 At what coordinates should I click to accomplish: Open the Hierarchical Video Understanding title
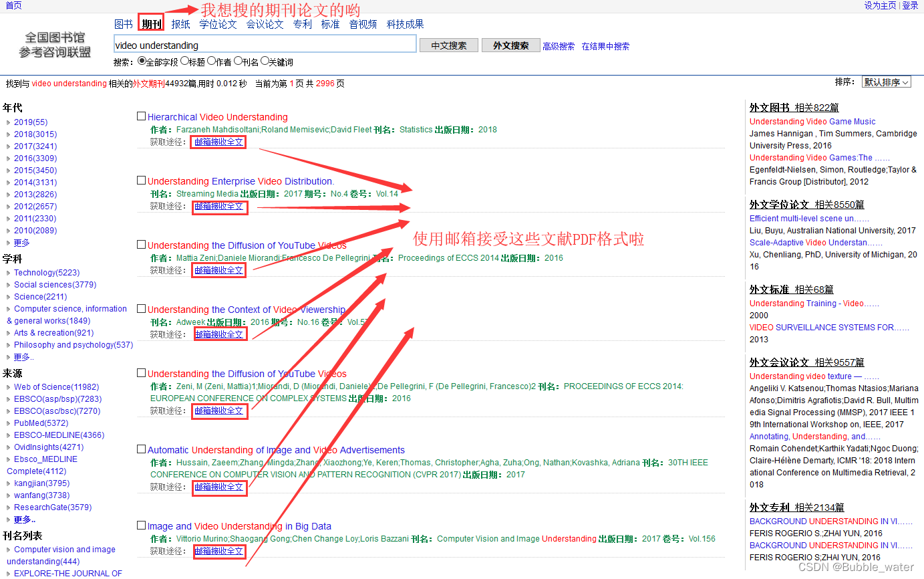(x=218, y=117)
